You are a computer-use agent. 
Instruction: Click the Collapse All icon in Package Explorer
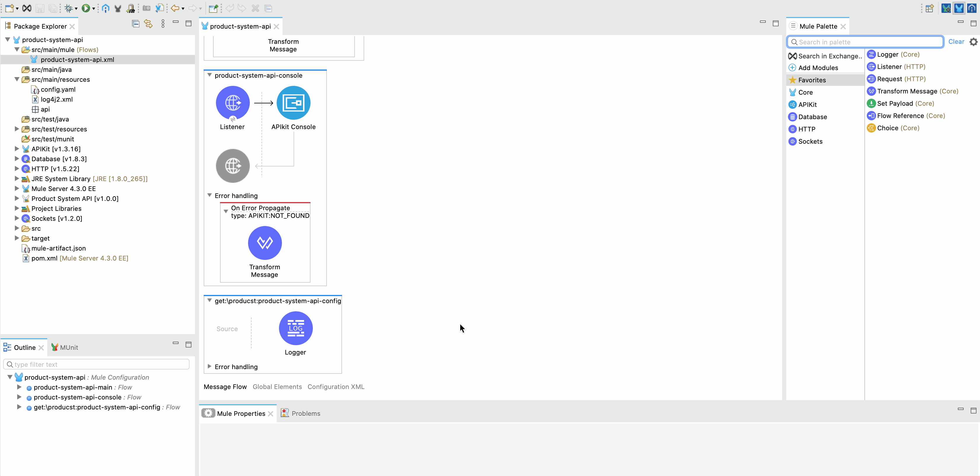[135, 24]
